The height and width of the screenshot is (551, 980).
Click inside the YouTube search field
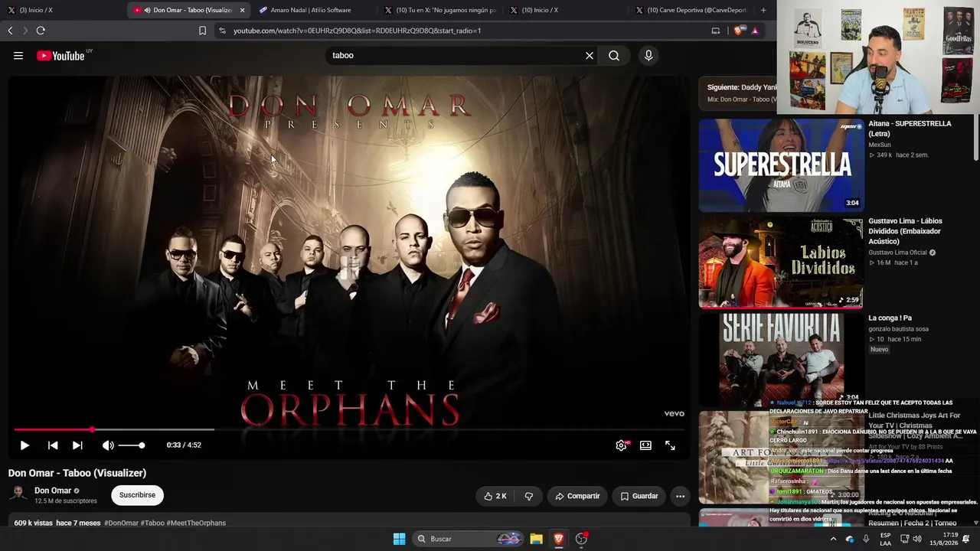[456, 55]
